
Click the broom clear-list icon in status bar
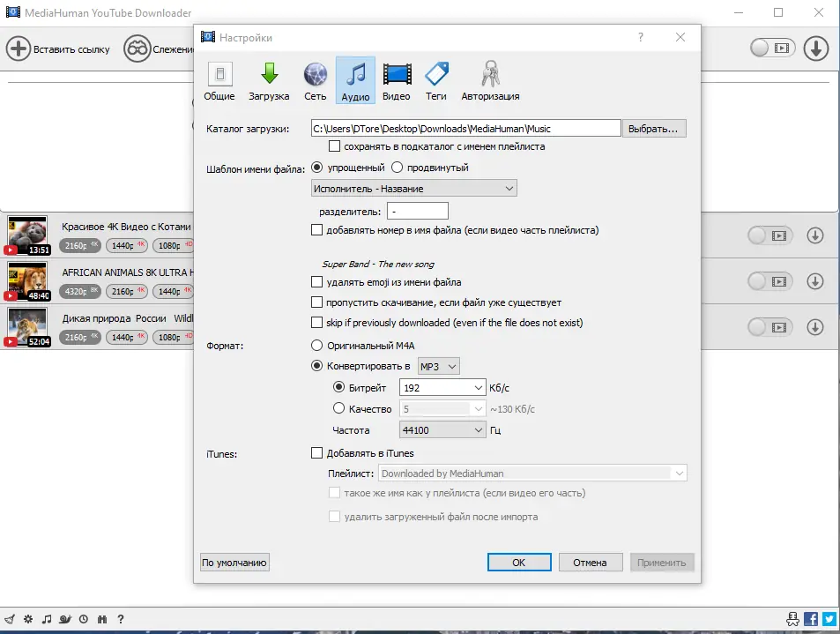[x=10, y=619]
